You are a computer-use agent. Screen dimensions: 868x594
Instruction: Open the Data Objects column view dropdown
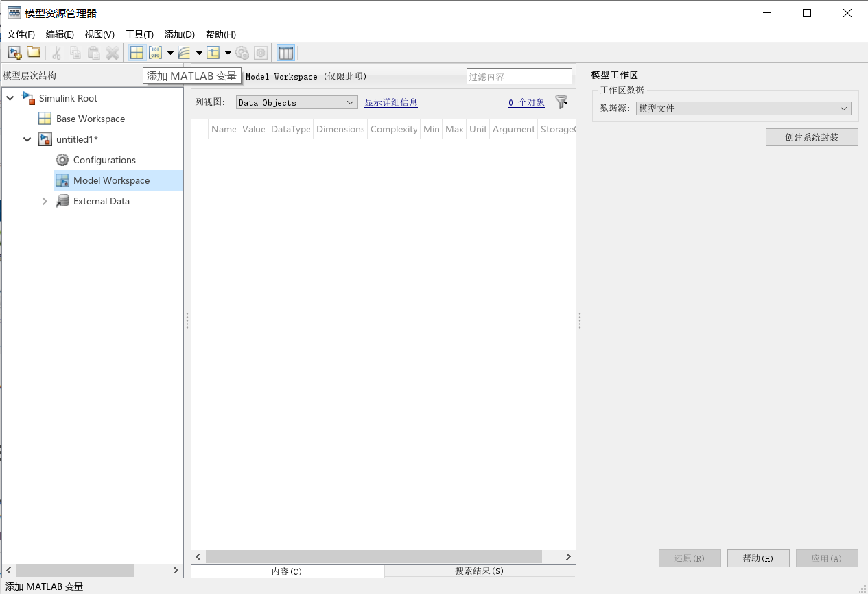coord(296,102)
